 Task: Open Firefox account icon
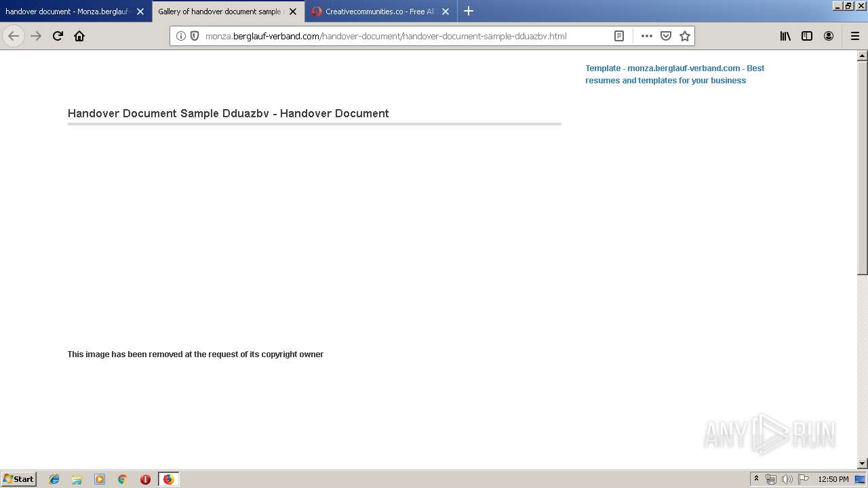(829, 36)
